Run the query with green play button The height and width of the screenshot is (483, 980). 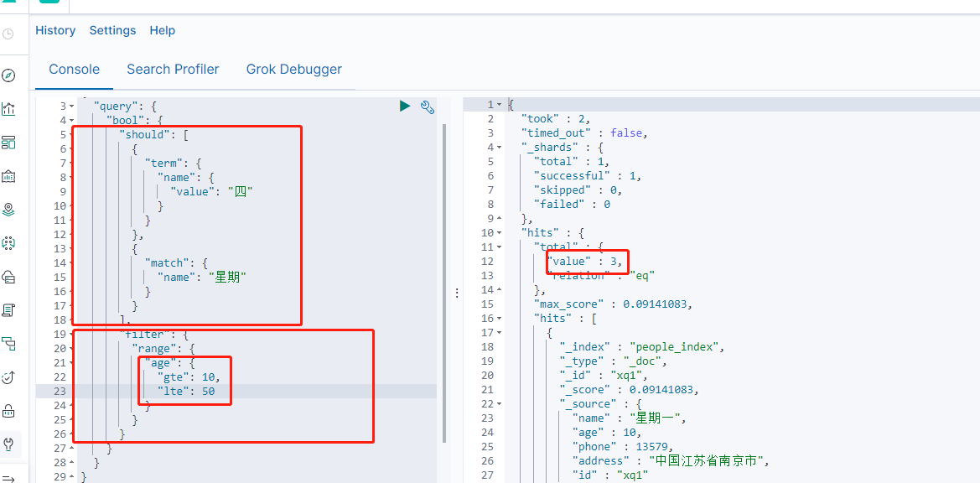(405, 106)
